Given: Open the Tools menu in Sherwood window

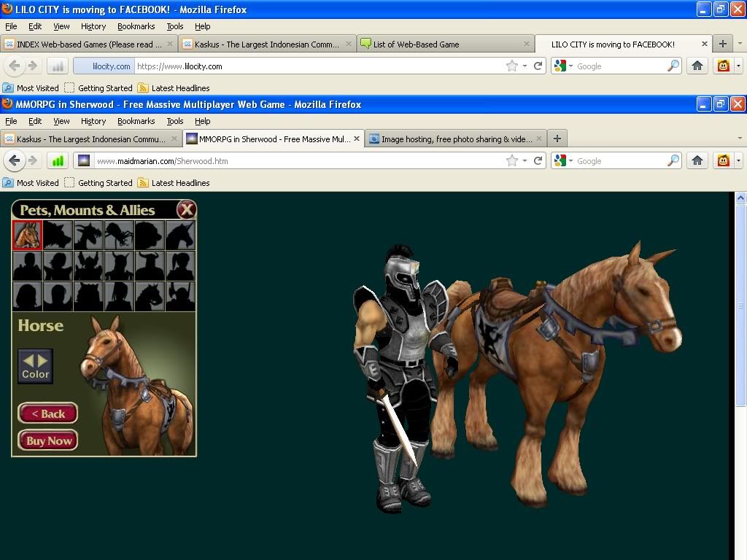Looking at the screenshot, I should pyautogui.click(x=175, y=121).
